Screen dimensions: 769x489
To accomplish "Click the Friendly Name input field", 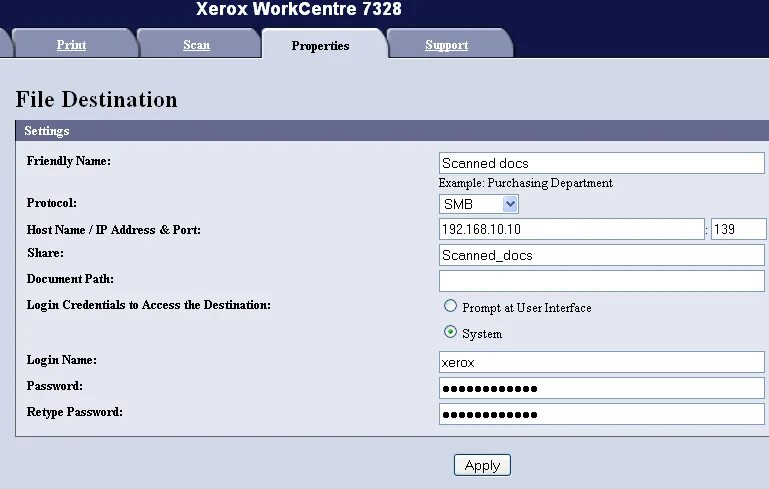I will (601, 163).
